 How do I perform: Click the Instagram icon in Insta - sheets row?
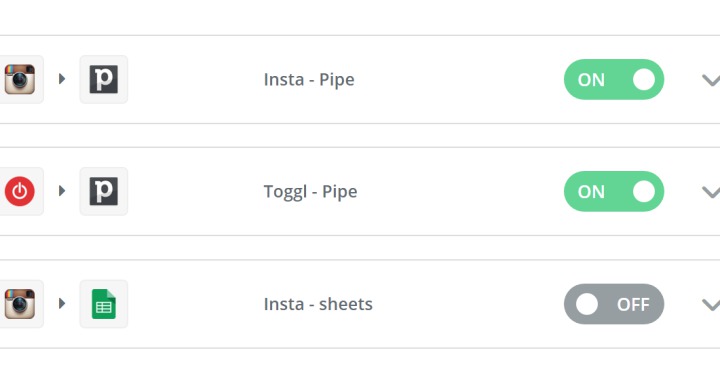click(20, 304)
